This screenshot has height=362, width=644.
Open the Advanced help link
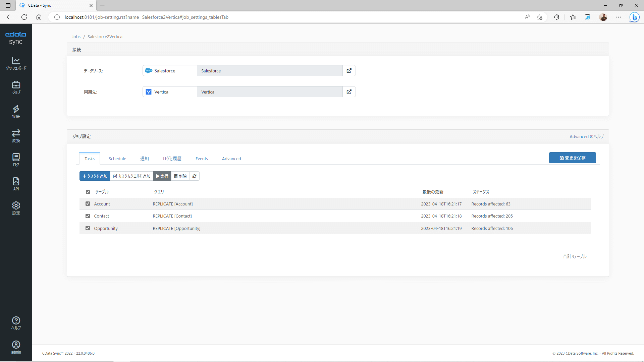(586, 136)
